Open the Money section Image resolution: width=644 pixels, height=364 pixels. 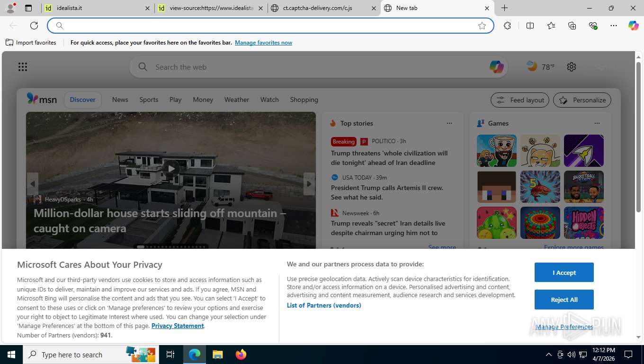[x=203, y=100]
